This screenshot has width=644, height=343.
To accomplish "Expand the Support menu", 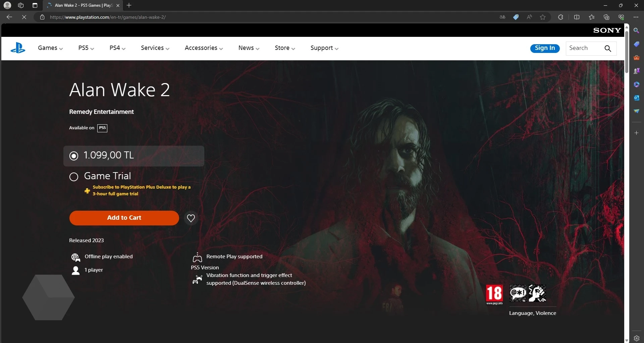I will [324, 48].
